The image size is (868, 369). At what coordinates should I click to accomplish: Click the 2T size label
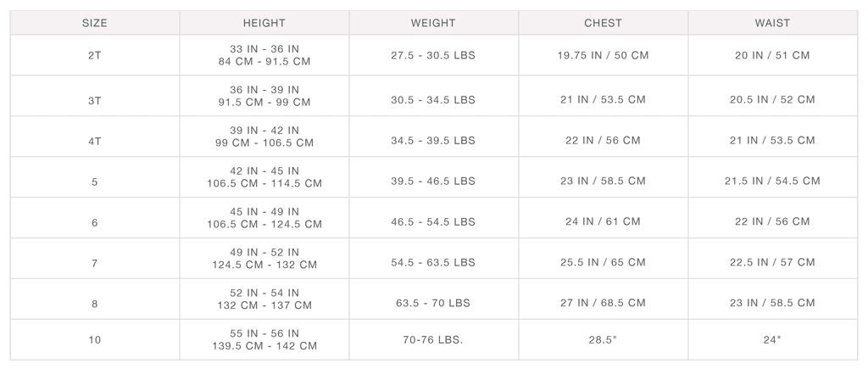(x=94, y=56)
